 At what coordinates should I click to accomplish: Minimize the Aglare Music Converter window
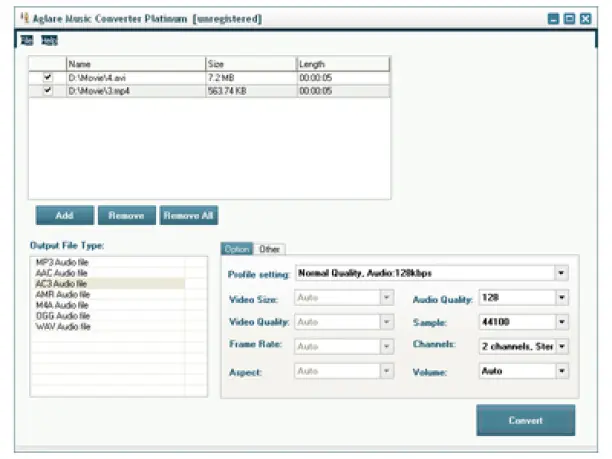(553, 18)
